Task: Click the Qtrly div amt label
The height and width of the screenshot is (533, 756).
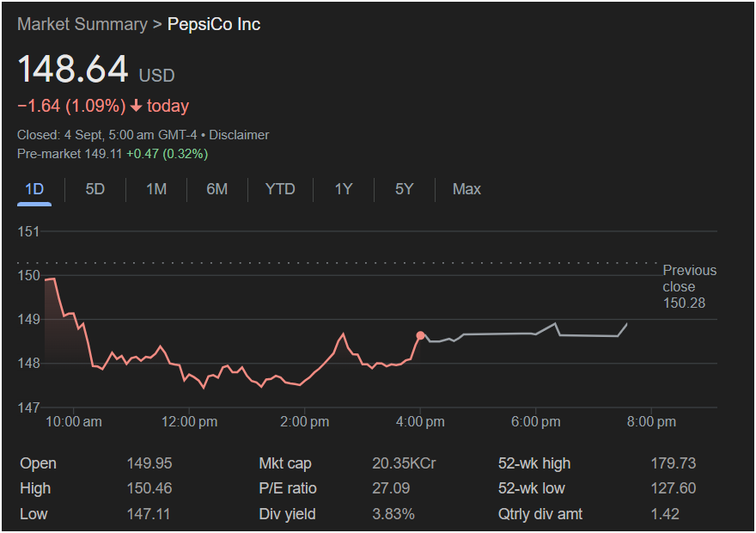Action: [540, 514]
